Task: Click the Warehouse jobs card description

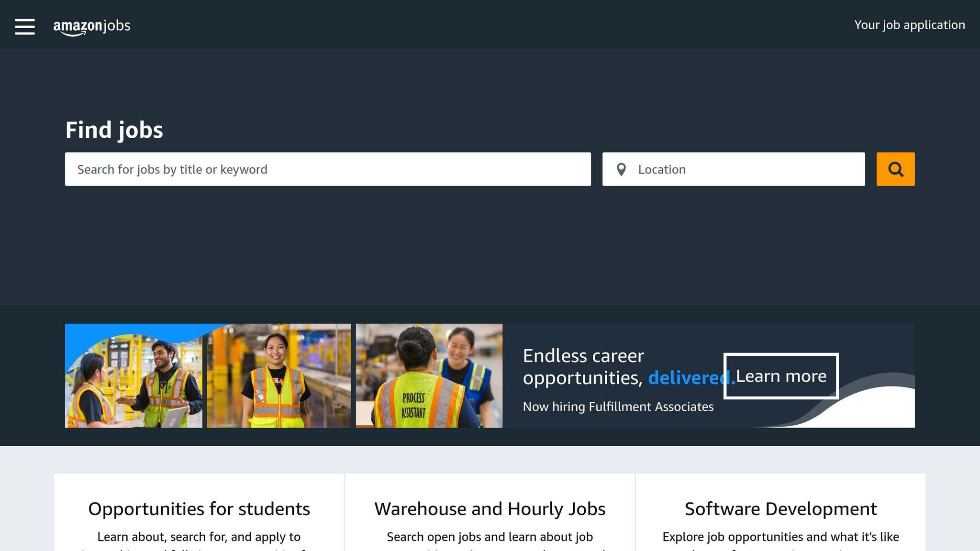Action: pyautogui.click(x=490, y=537)
